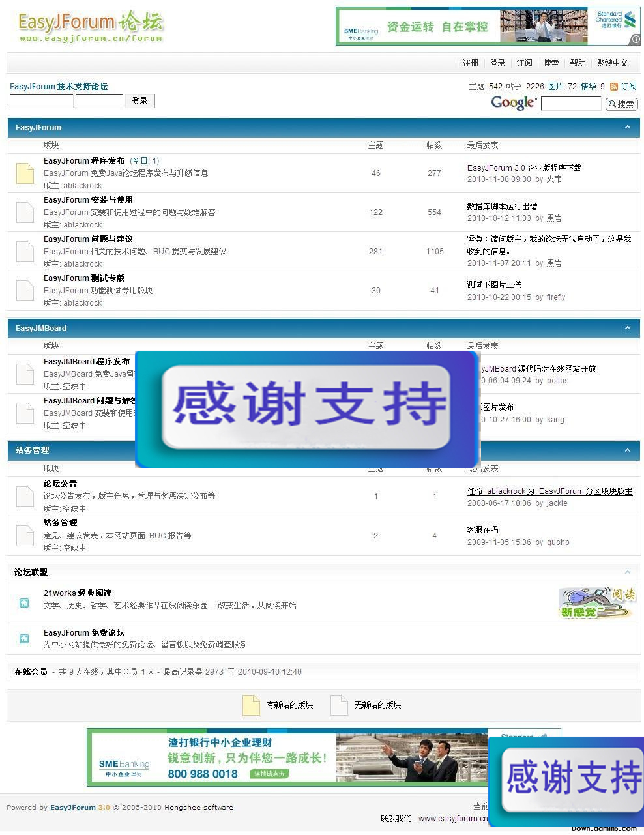Screen dimensions: 644x835
Task: Click author kang in the EasyJMBoard row
Action: tap(555, 420)
